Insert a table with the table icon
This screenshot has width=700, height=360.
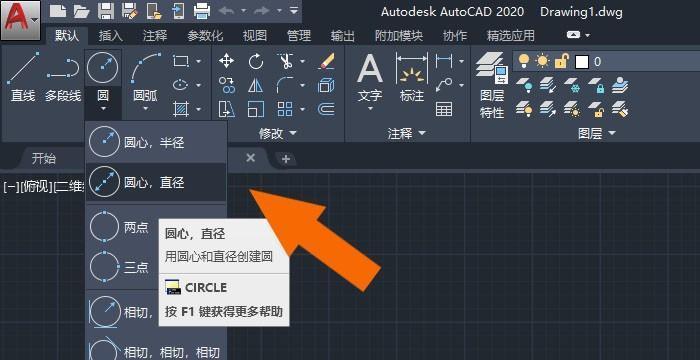[x=444, y=109]
